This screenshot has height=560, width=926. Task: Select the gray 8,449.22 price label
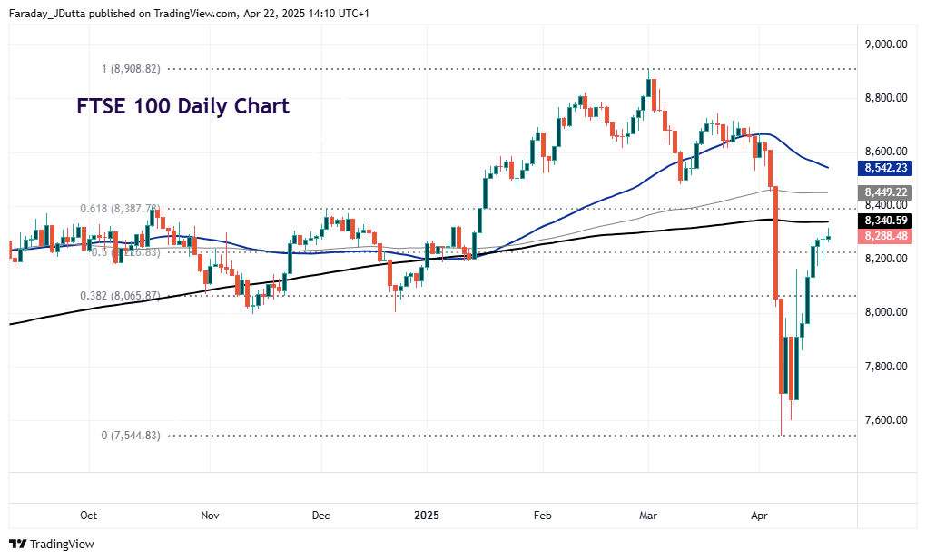[885, 191]
